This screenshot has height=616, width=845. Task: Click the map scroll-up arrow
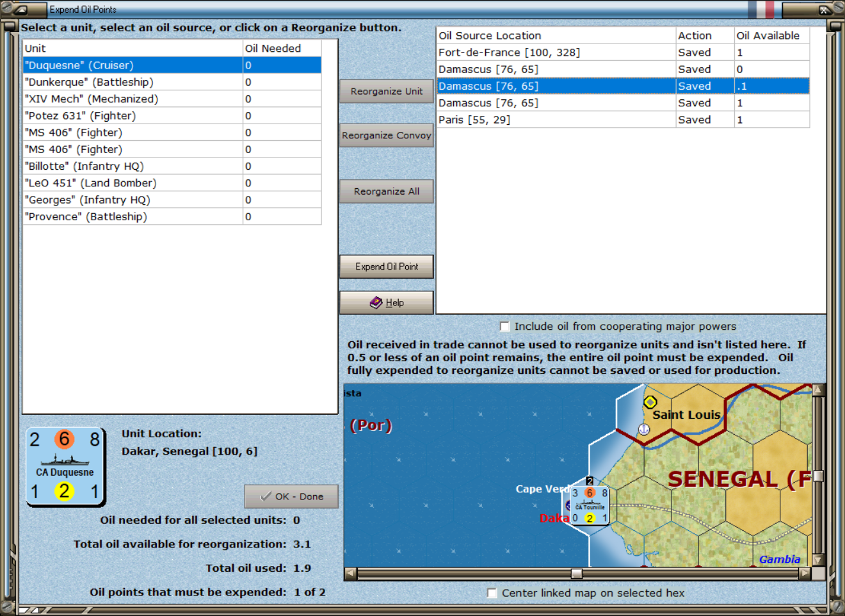coord(817,390)
